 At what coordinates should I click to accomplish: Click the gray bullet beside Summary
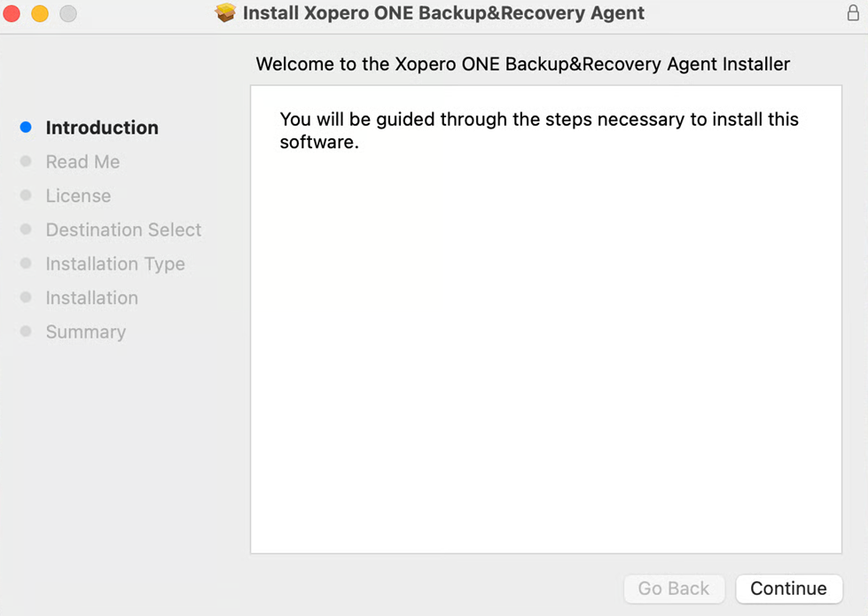coord(26,331)
